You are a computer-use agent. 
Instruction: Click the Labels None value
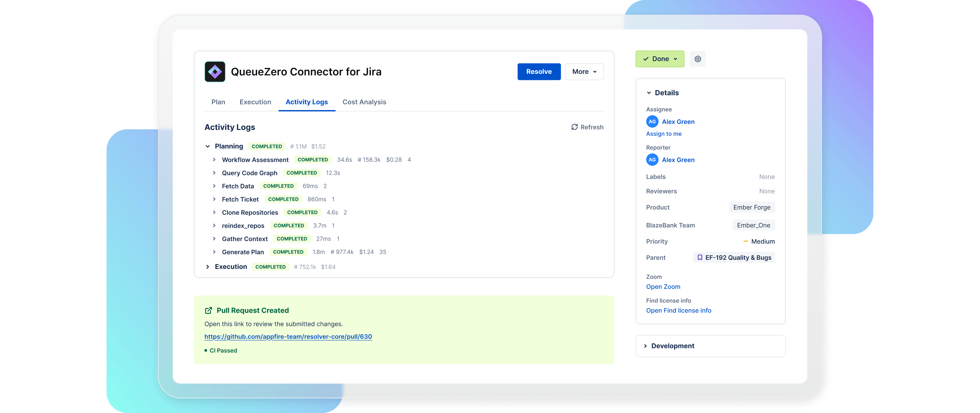point(767,176)
